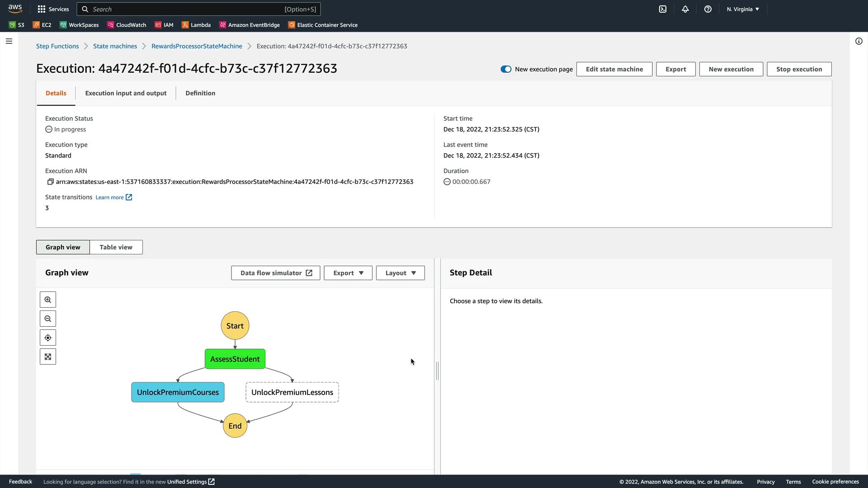Open the Definition tab

point(200,93)
